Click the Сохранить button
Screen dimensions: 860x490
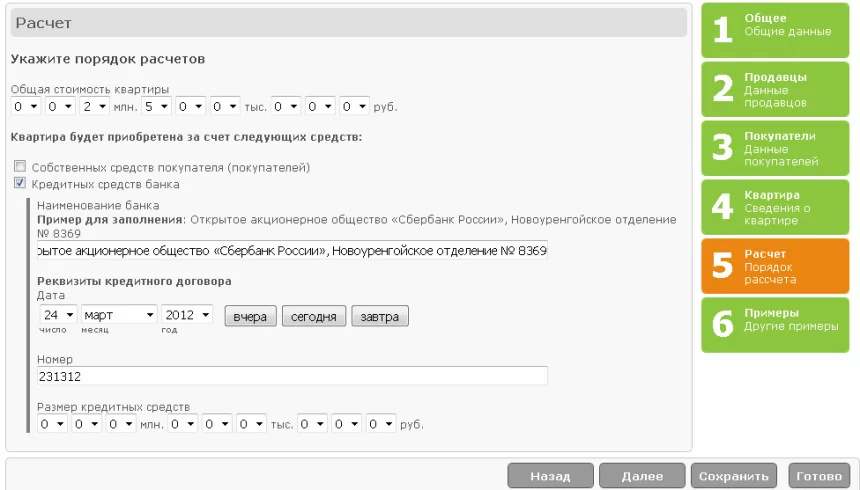click(x=733, y=476)
